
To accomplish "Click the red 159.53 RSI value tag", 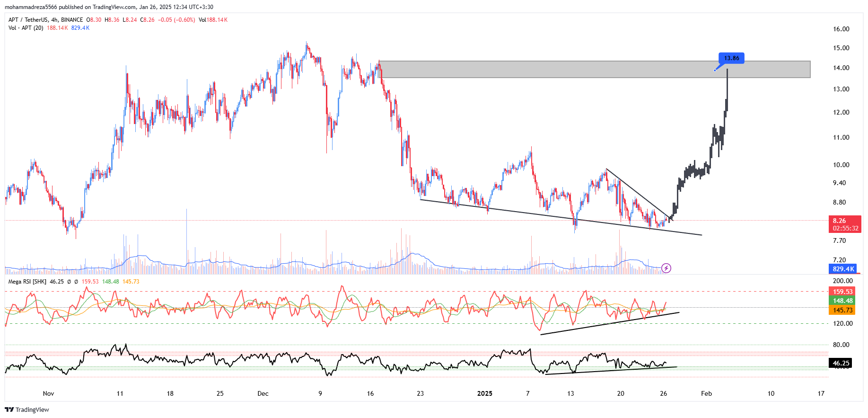I will (842, 292).
